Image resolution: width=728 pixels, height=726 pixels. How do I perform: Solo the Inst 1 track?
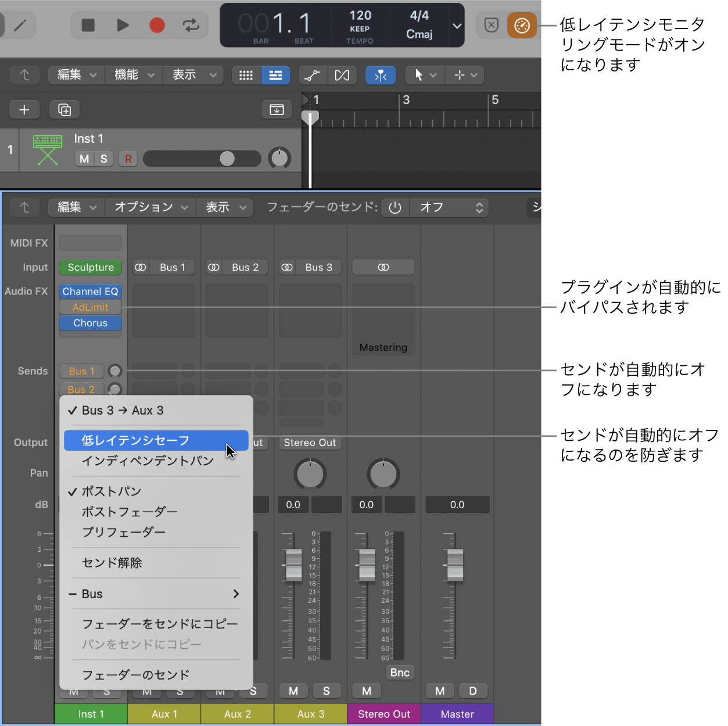pos(103,159)
